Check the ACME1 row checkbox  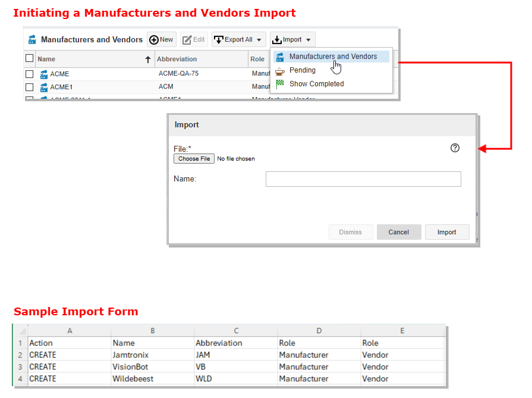pyautogui.click(x=30, y=87)
